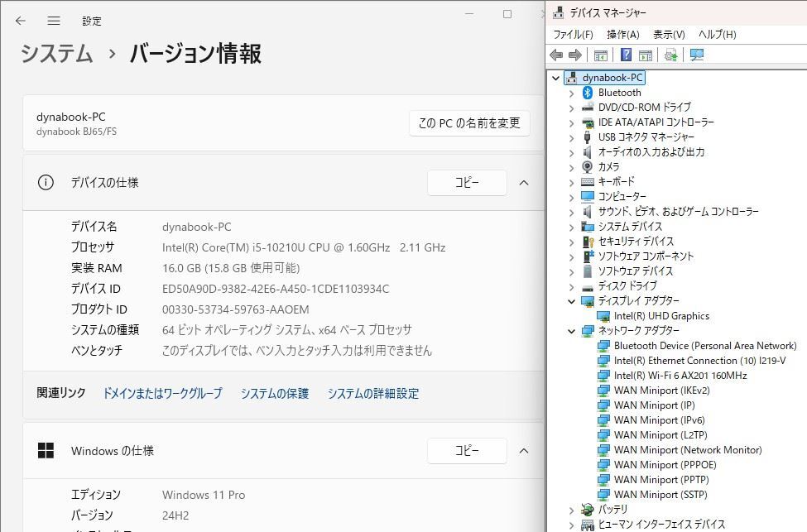Click the Device Manager title bar icon
Viewport: 807px width, 532px height.
point(558,12)
